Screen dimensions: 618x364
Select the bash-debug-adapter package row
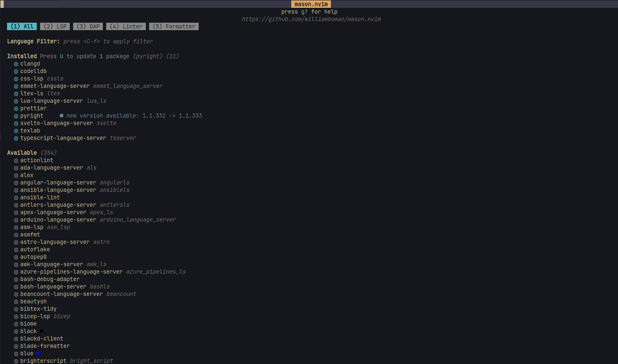click(x=47, y=279)
